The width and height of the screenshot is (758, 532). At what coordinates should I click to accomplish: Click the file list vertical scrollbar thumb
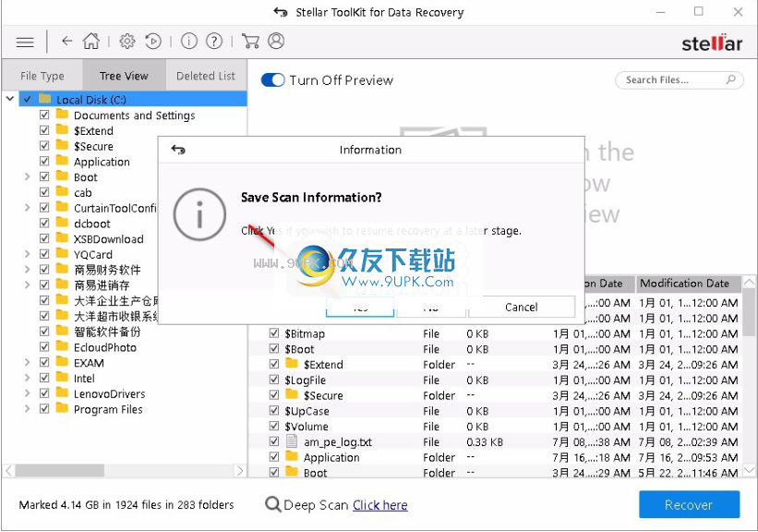tap(749, 312)
